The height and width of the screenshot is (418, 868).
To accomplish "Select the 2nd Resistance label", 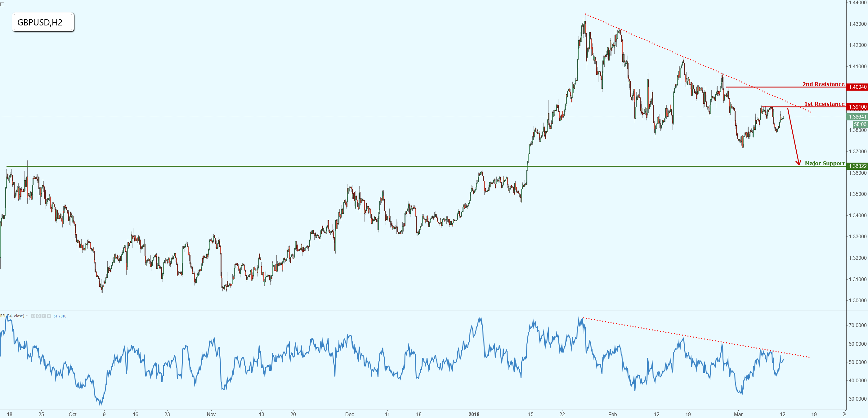I will pos(823,84).
